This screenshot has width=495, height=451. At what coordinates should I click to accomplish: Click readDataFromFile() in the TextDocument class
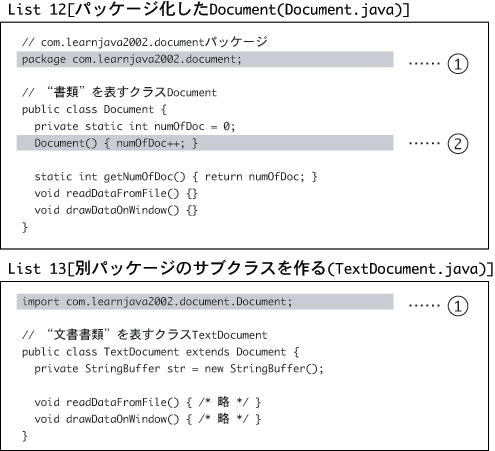(147, 402)
